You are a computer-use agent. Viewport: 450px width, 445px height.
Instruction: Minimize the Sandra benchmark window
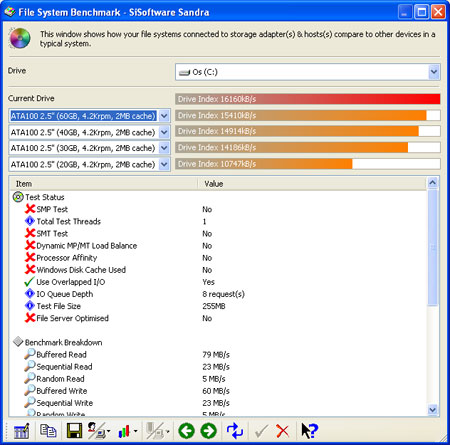405,12
